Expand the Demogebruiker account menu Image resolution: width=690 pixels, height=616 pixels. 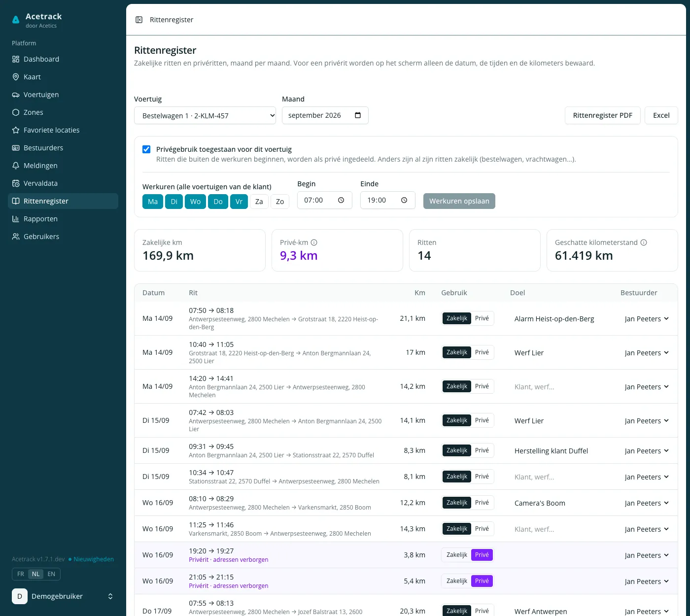[63, 596]
